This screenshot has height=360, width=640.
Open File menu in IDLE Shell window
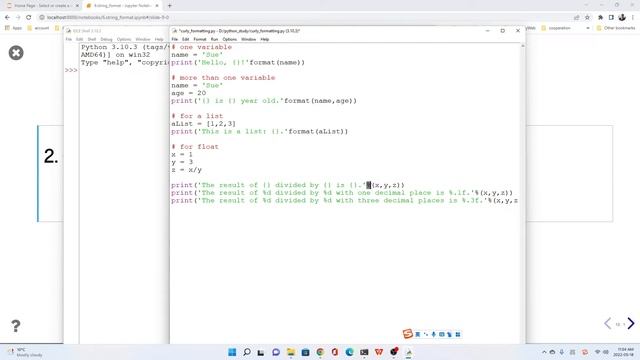pyautogui.click(x=69, y=39)
